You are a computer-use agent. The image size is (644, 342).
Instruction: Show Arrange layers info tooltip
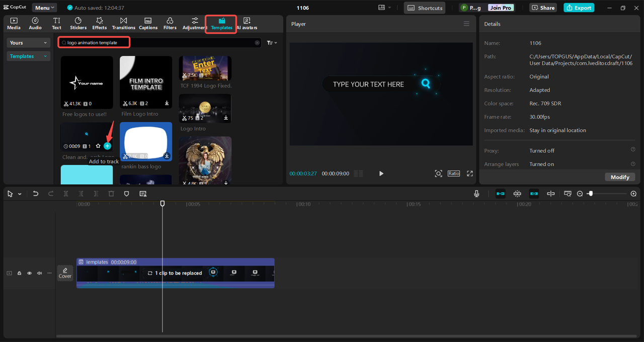(633, 163)
